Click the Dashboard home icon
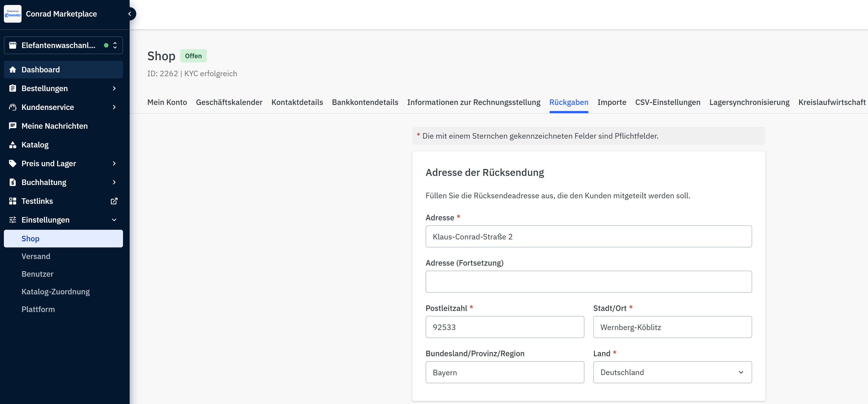The height and width of the screenshot is (404, 868). click(12, 70)
